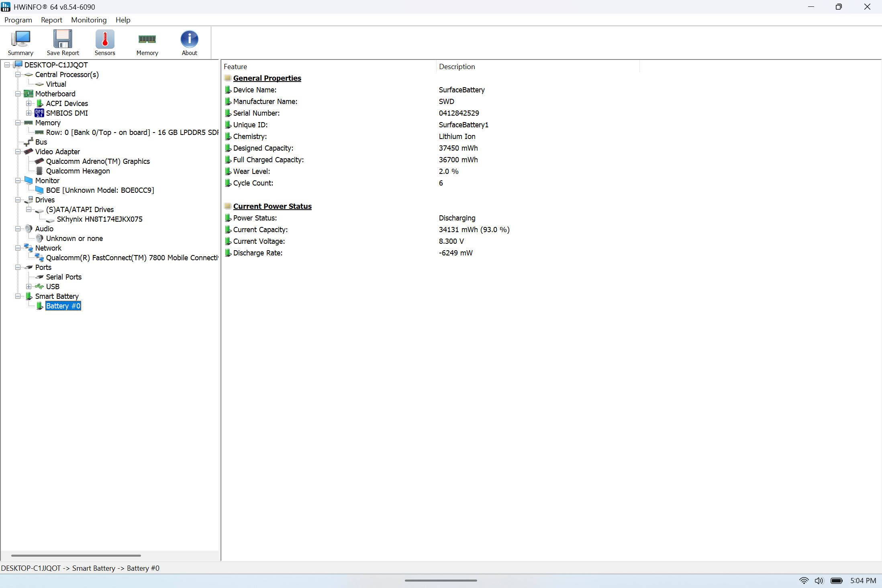
Task: Click the speaker volume tray icon
Action: click(x=819, y=581)
